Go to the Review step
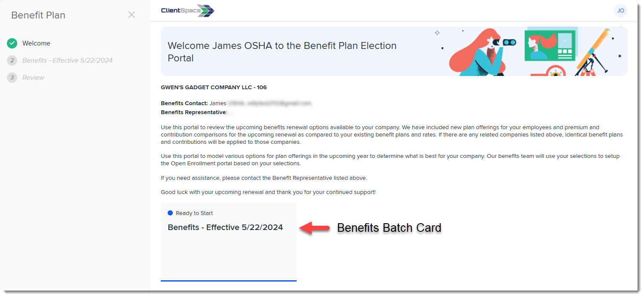This screenshot has width=644, height=297. 33,78
